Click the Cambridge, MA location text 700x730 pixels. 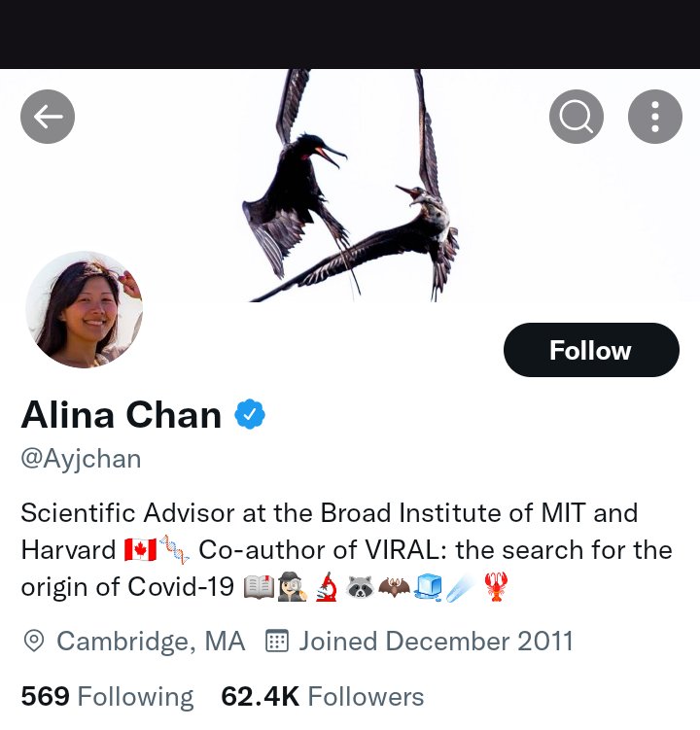[x=151, y=641]
